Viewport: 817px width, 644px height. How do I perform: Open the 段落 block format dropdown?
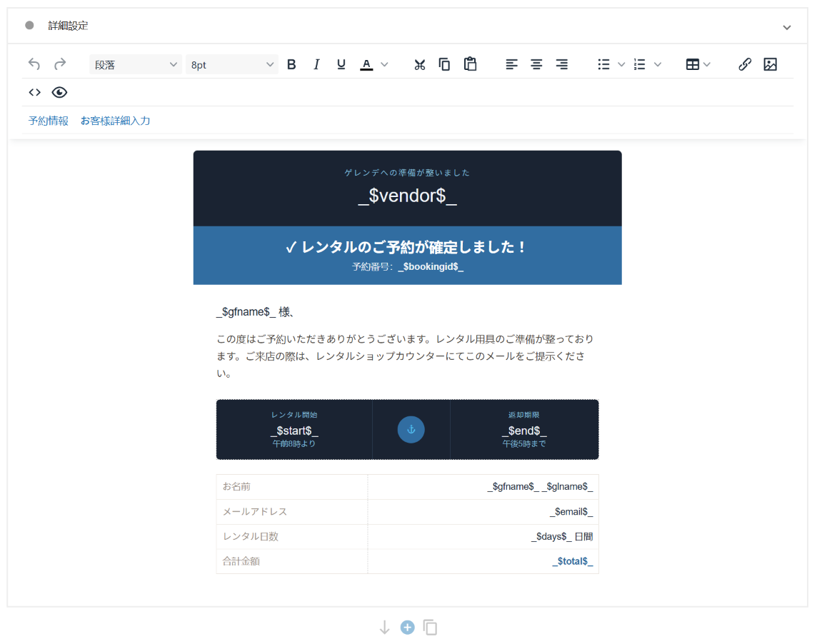pos(136,64)
